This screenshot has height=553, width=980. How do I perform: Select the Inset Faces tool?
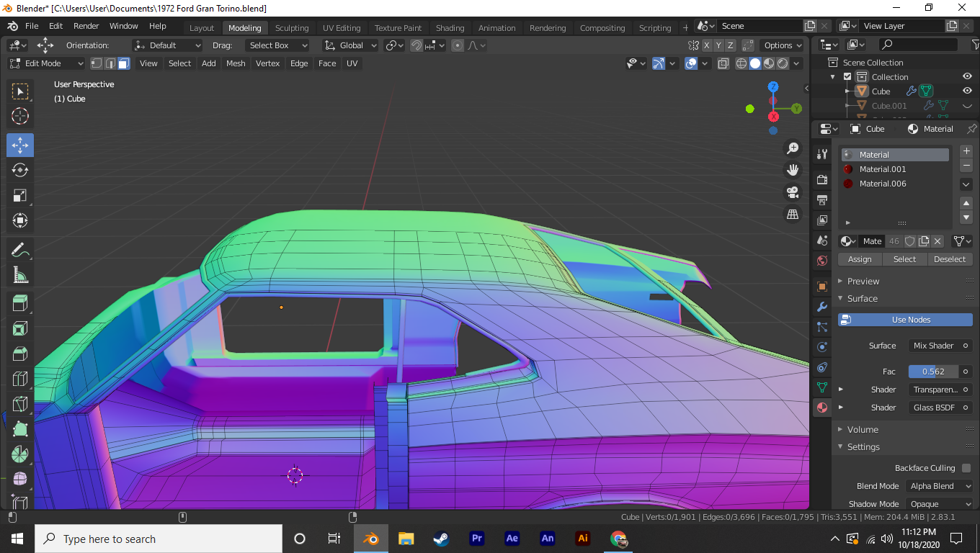click(20, 328)
